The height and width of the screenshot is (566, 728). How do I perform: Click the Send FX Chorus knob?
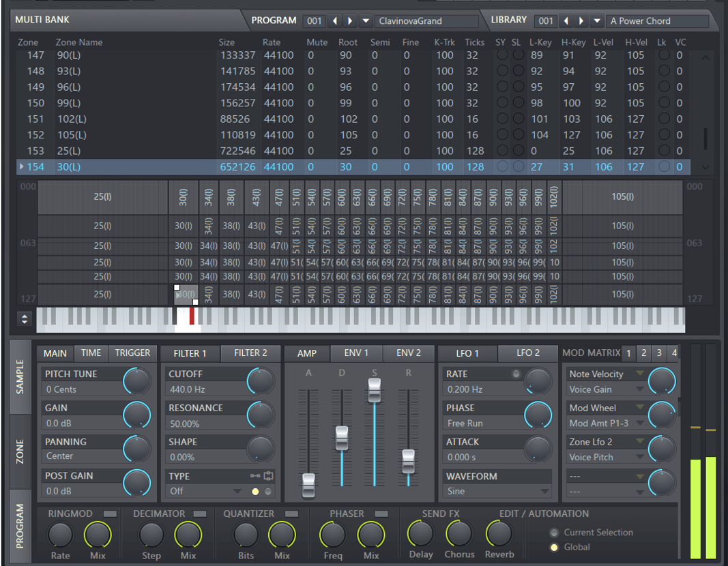(x=458, y=533)
